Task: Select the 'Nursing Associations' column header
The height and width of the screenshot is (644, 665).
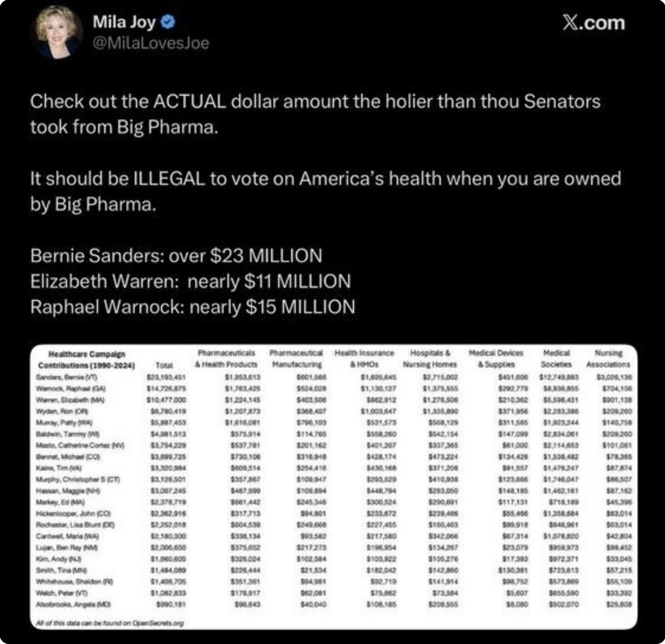Action: 608,359
